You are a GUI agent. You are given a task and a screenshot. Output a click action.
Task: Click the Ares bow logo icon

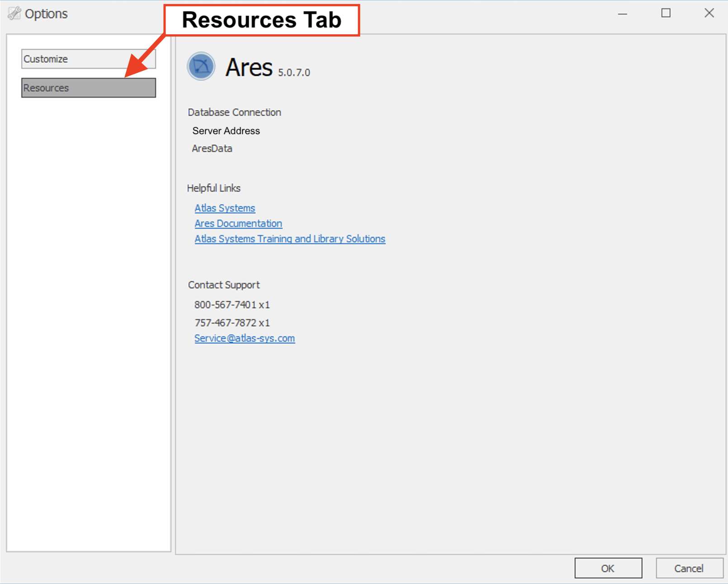[x=201, y=66]
